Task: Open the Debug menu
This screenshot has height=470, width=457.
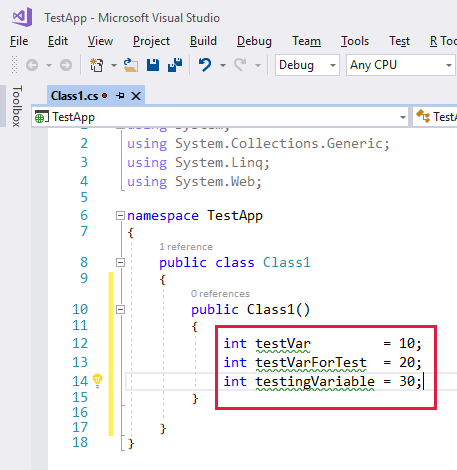Action: point(254,41)
